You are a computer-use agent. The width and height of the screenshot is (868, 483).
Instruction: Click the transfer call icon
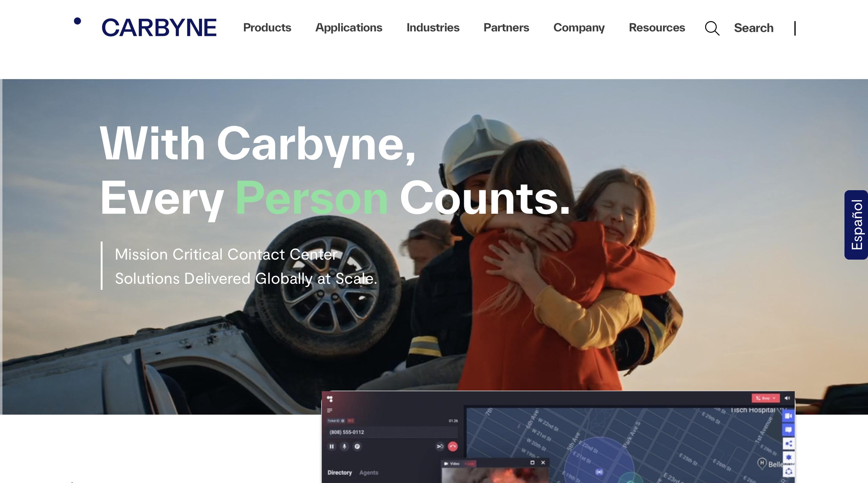(440, 446)
